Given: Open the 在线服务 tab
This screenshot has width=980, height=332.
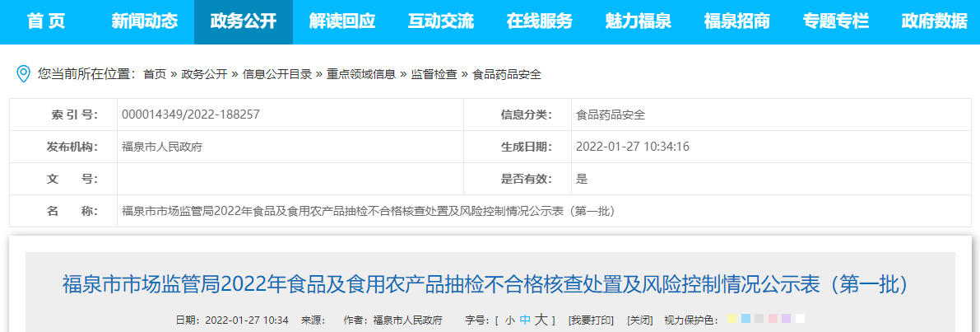Looking at the screenshot, I should coord(540,22).
